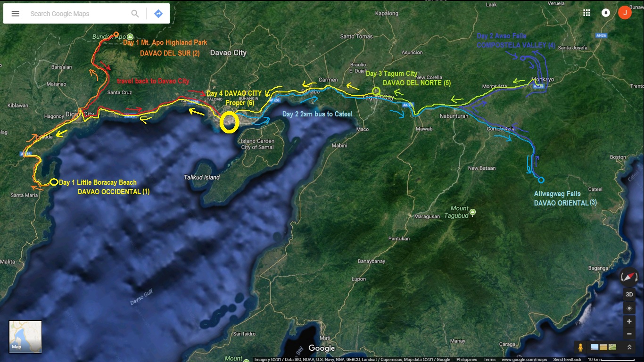
Task: Select the Mawab place label
Action: pos(424,129)
